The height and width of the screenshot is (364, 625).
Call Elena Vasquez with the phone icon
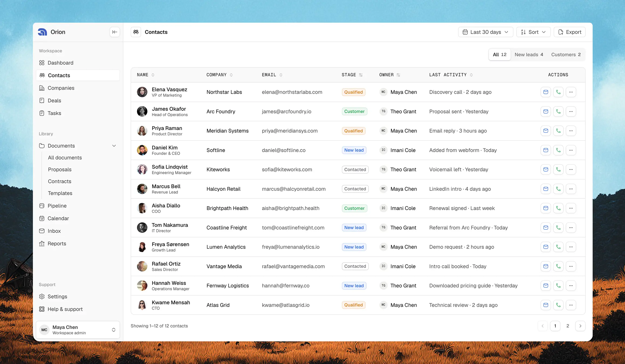558,92
